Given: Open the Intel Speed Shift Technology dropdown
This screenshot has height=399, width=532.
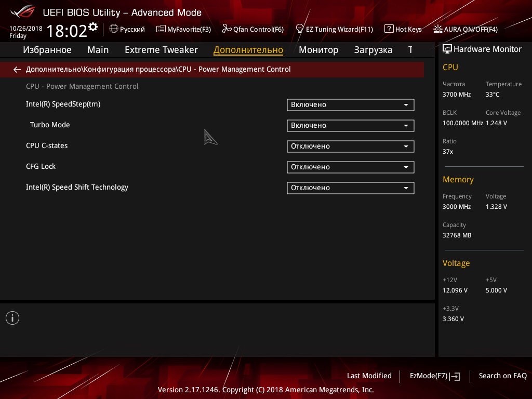Looking at the screenshot, I should click(x=351, y=188).
